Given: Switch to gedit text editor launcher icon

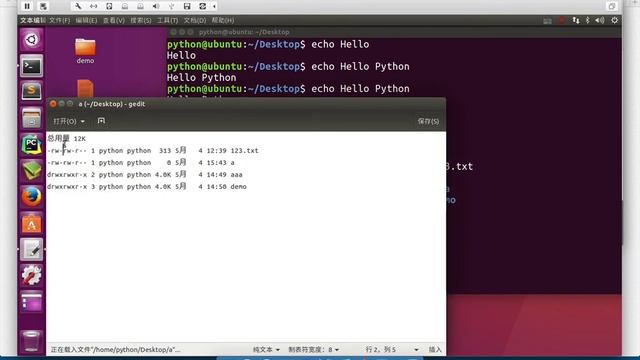Looking at the screenshot, I should coord(31,249).
